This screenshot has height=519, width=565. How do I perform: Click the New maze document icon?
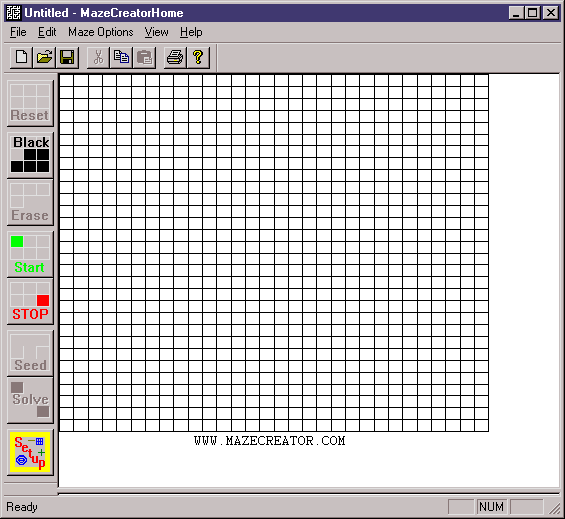click(x=21, y=57)
